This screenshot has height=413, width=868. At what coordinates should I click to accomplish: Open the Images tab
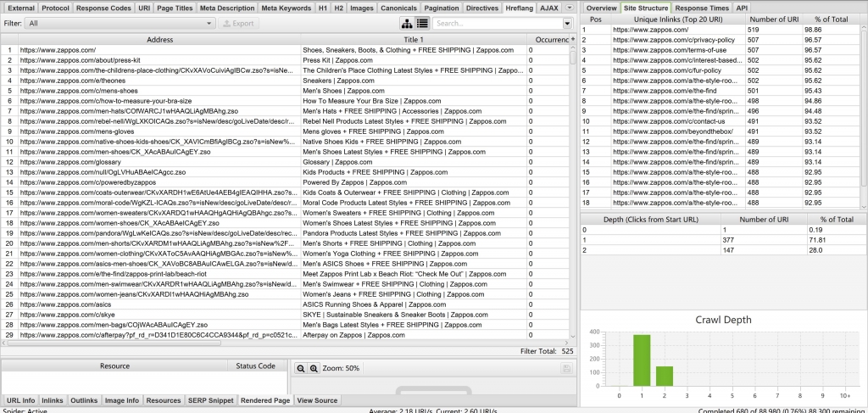[x=361, y=8]
